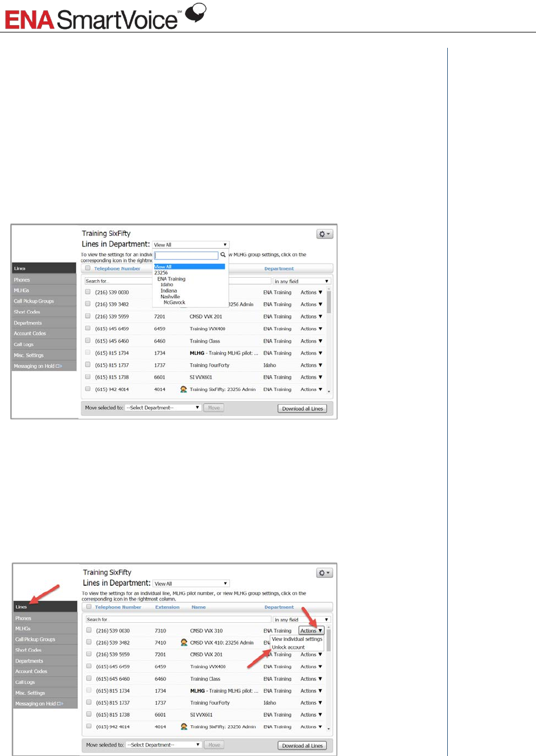Open Phones sidebar tab in Unlock-account screenshot
This screenshot has height=756, width=536.
tap(46, 618)
